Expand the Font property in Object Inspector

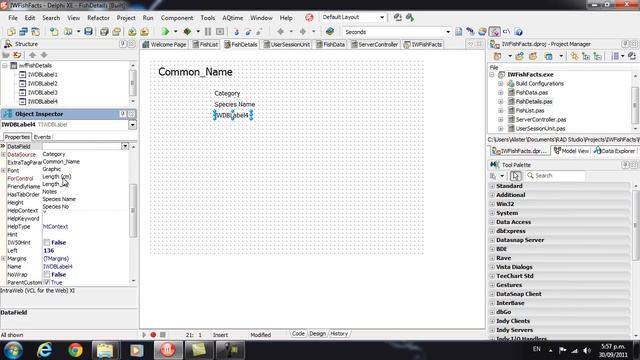(x=3, y=171)
